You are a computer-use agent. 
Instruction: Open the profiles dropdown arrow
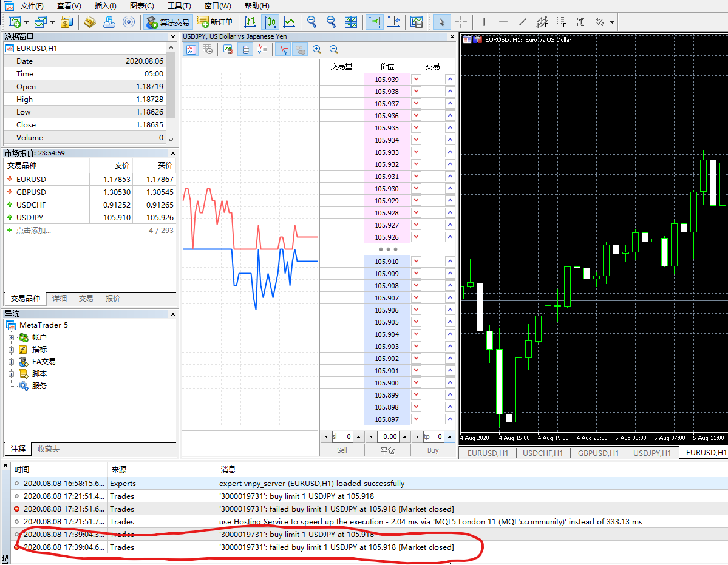52,22
